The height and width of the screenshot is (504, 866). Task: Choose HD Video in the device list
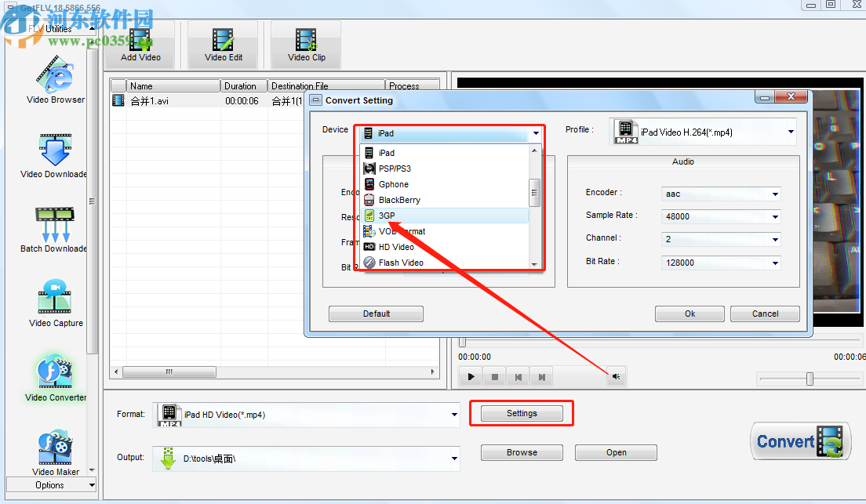445,247
